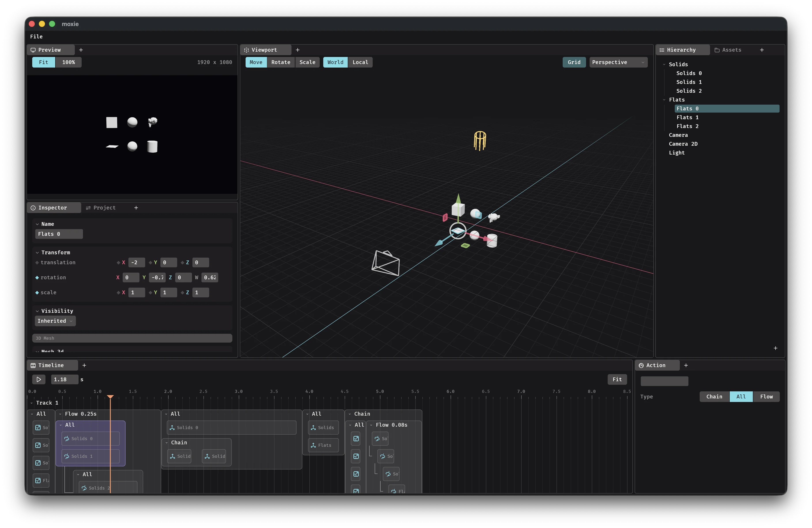The height and width of the screenshot is (528, 812).
Task: Toggle keyframe diamond for translation property
Action: (x=37, y=263)
